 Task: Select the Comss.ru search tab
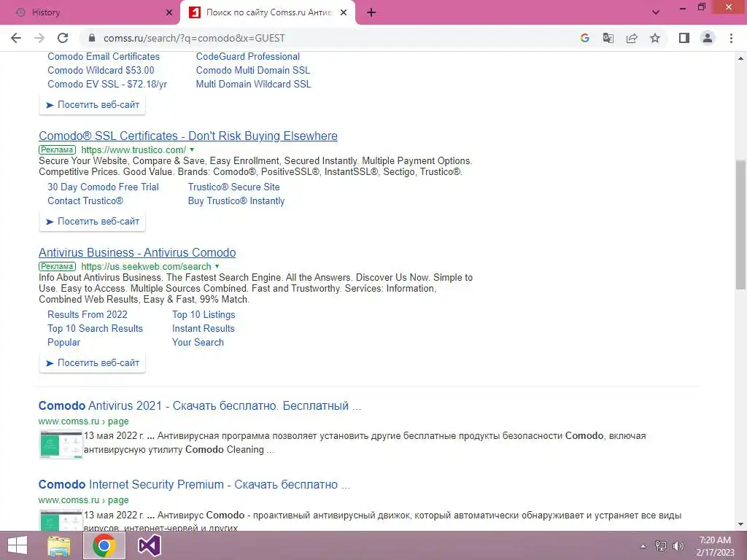[x=268, y=12]
